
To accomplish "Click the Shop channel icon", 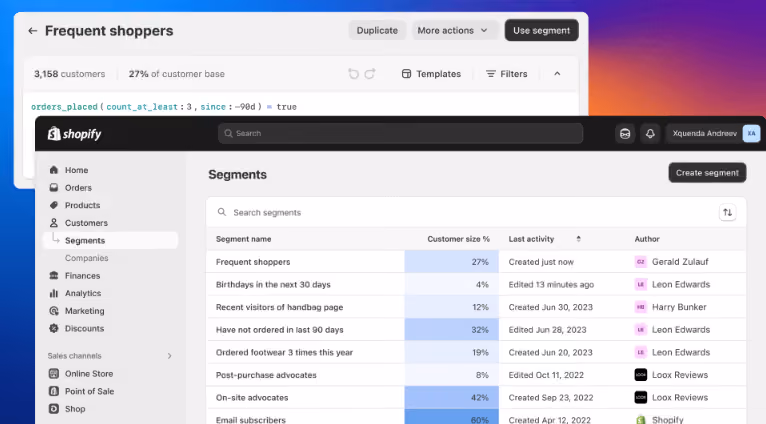I will click(54, 409).
